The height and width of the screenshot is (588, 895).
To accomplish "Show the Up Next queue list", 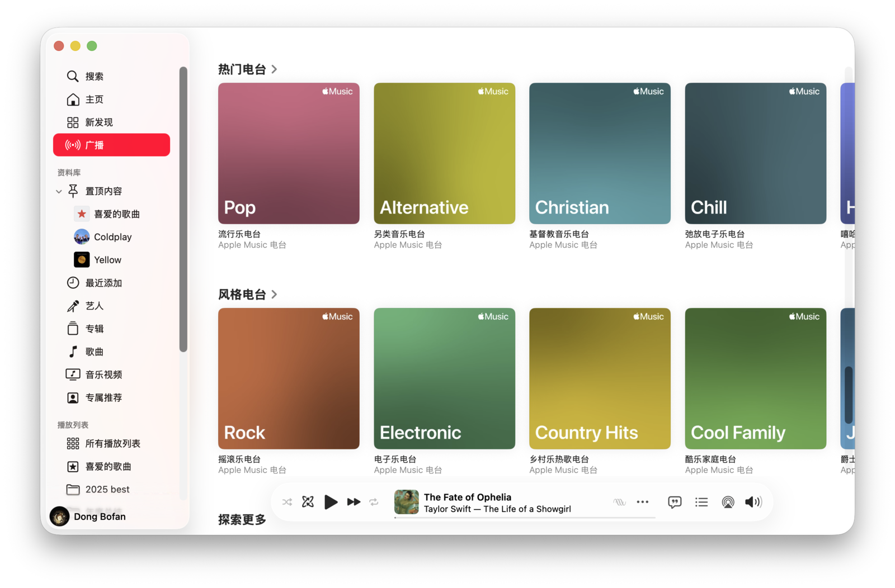I will click(701, 502).
